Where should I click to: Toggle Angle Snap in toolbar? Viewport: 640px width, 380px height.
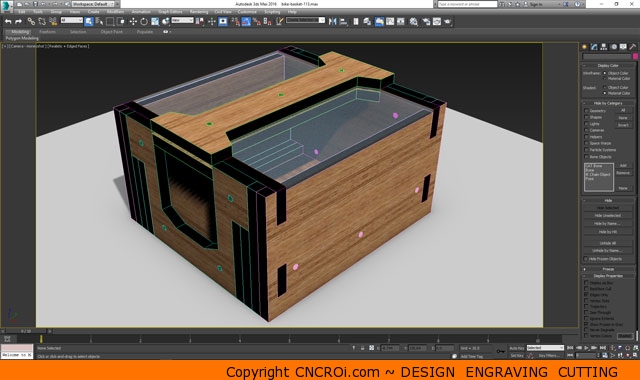coord(246,22)
